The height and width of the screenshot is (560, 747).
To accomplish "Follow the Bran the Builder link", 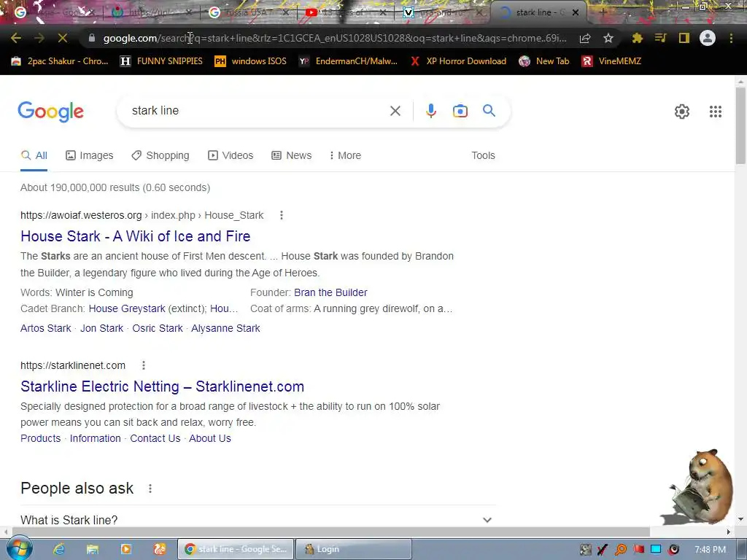I will coord(330,292).
